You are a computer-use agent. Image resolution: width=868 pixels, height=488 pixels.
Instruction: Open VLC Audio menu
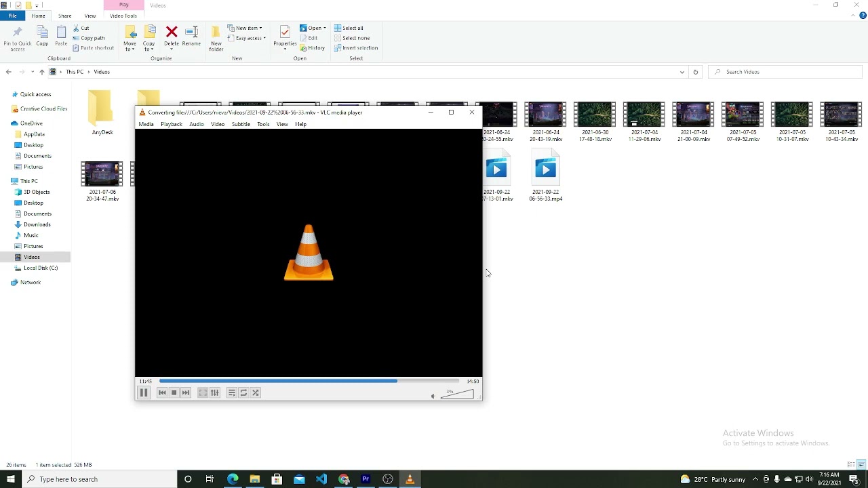coord(197,124)
